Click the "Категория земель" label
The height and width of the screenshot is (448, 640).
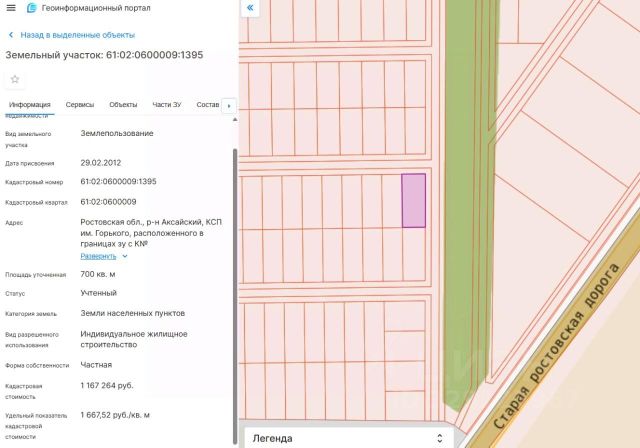31,314
